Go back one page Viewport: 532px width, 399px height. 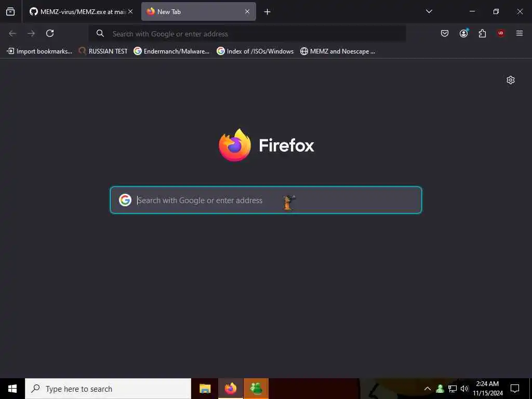[x=12, y=33]
